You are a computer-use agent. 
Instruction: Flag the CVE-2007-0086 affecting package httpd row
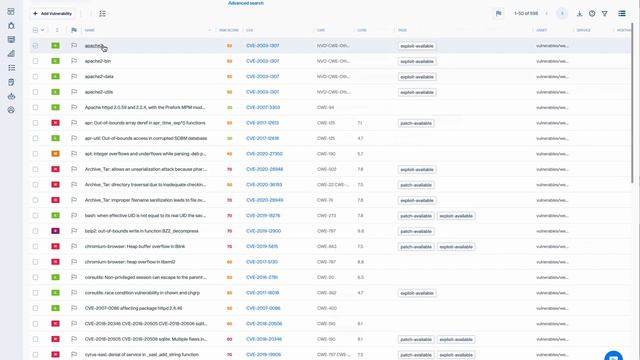coord(74,308)
